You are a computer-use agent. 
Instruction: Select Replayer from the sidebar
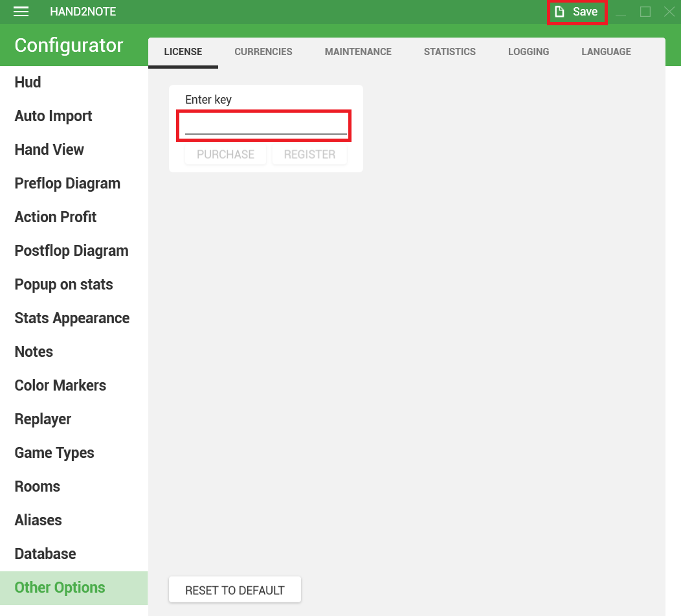click(43, 419)
